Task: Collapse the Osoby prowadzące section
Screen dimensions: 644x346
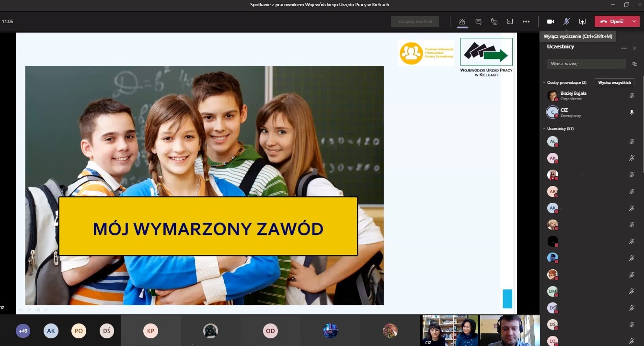Action: (544, 82)
